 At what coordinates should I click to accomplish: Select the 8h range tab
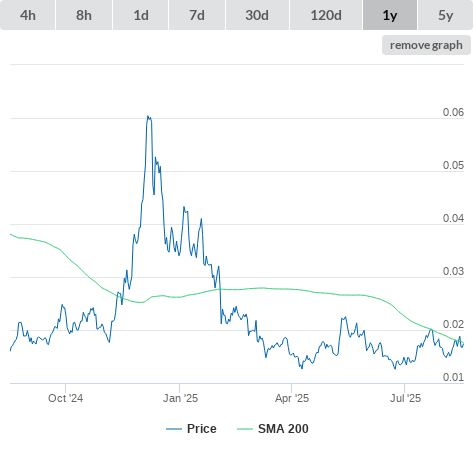pyautogui.click(x=84, y=15)
